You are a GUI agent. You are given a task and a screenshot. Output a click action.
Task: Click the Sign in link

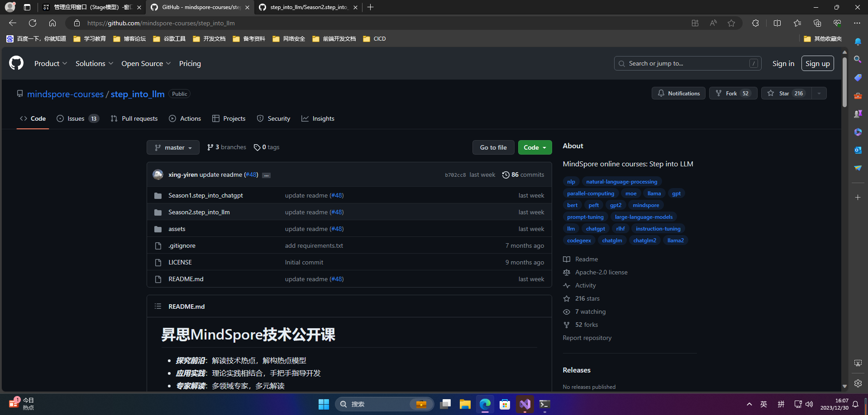click(x=783, y=64)
